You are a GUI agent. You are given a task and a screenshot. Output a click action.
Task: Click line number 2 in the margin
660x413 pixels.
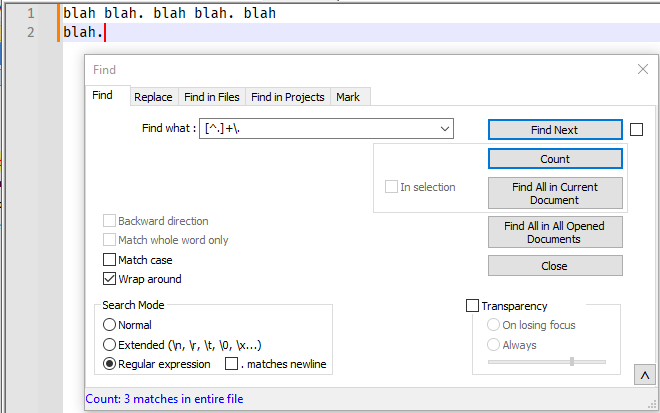(31, 32)
